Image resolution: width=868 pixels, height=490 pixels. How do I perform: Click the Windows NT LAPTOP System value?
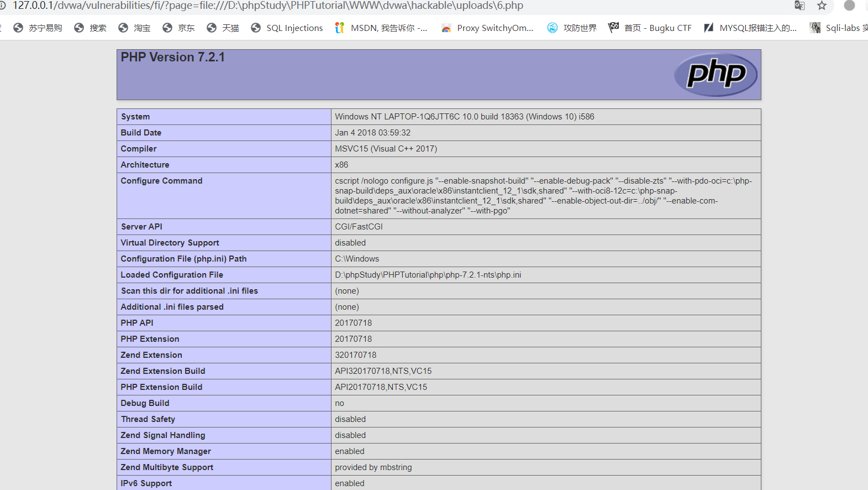(464, 117)
